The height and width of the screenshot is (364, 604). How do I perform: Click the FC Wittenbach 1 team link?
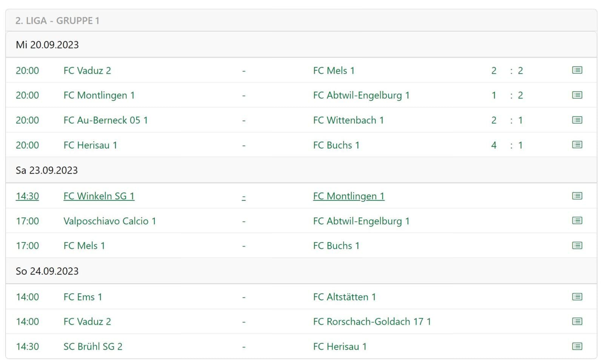pos(348,120)
